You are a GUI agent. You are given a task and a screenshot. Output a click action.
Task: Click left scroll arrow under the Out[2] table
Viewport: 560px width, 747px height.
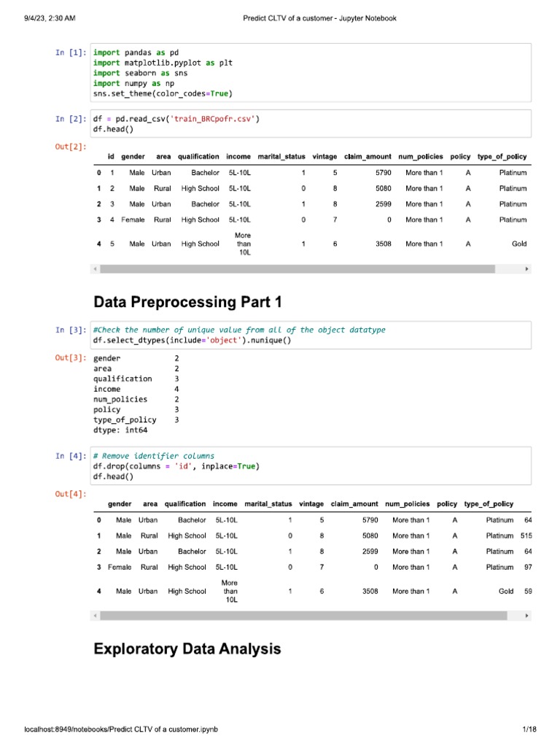click(95, 269)
